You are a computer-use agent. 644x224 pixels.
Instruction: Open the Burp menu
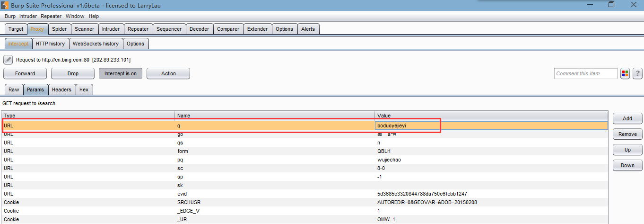point(10,16)
